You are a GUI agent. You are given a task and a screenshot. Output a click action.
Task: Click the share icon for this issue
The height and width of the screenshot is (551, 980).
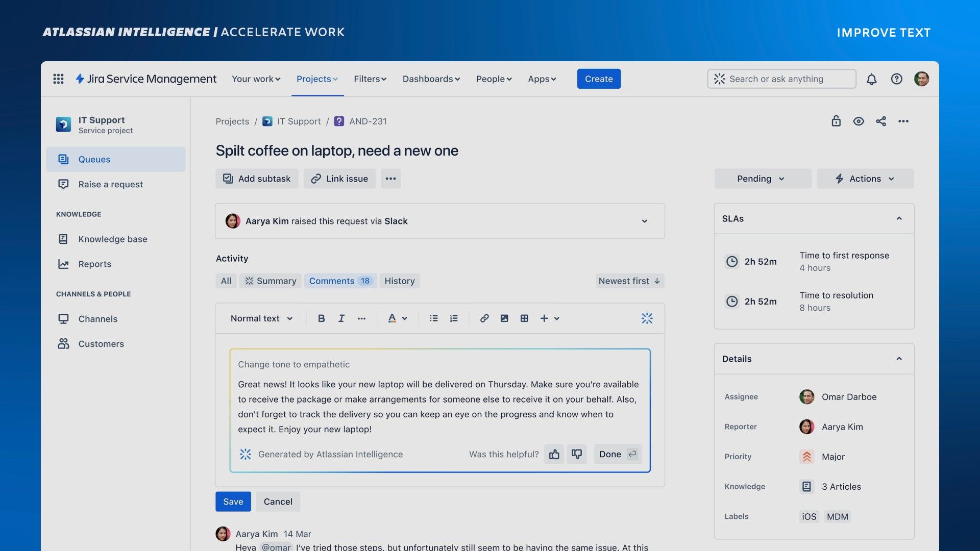(x=880, y=121)
